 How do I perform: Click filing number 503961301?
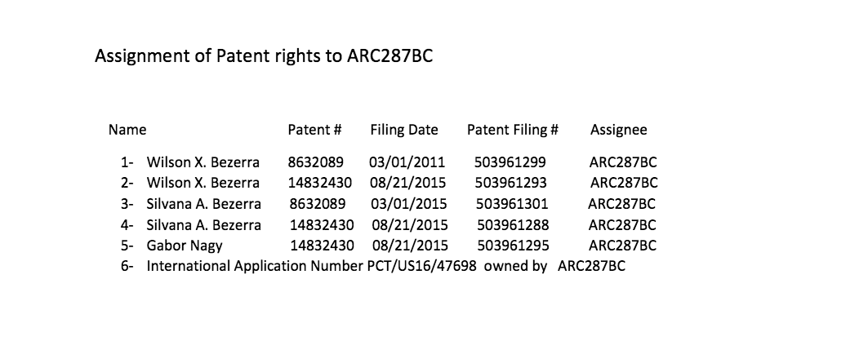pyautogui.click(x=512, y=204)
